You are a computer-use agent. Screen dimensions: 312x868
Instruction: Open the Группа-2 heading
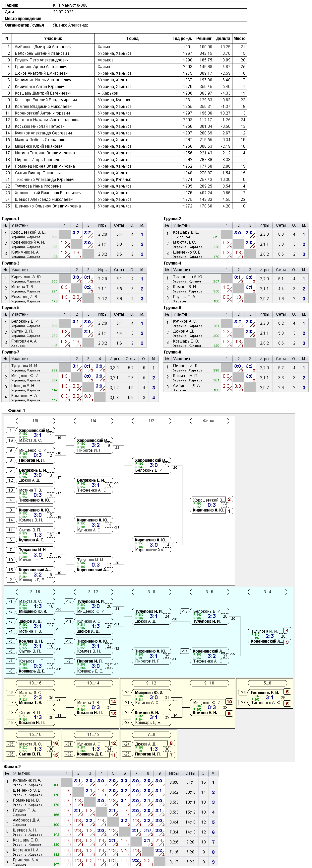point(173,219)
